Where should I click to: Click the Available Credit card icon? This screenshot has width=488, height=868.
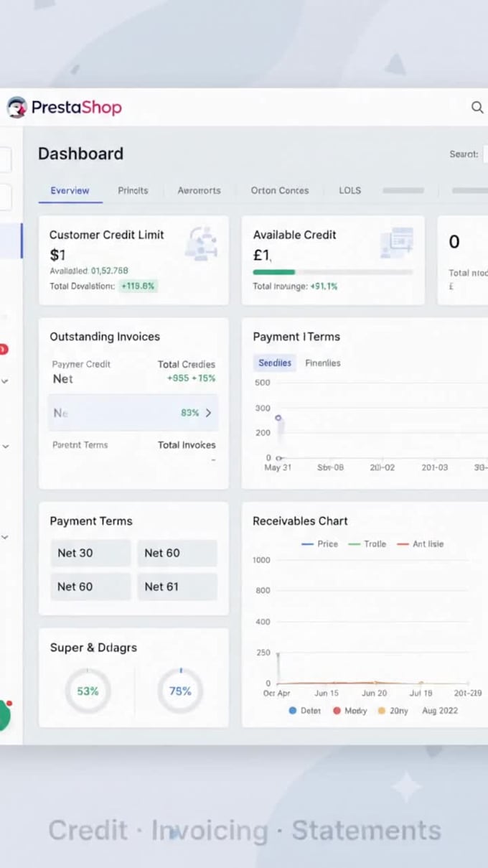[397, 243]
